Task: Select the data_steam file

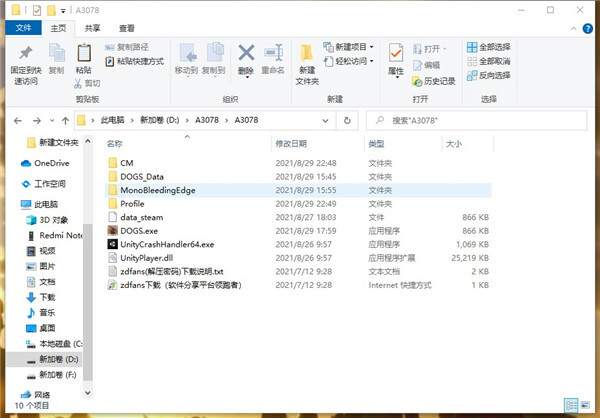Action: tap(298, 217)
